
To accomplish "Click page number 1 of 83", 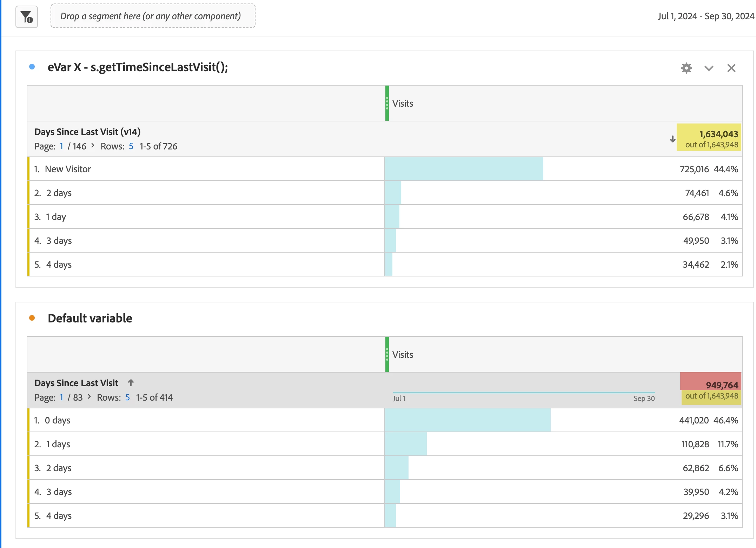I will (x=61, y=397).
